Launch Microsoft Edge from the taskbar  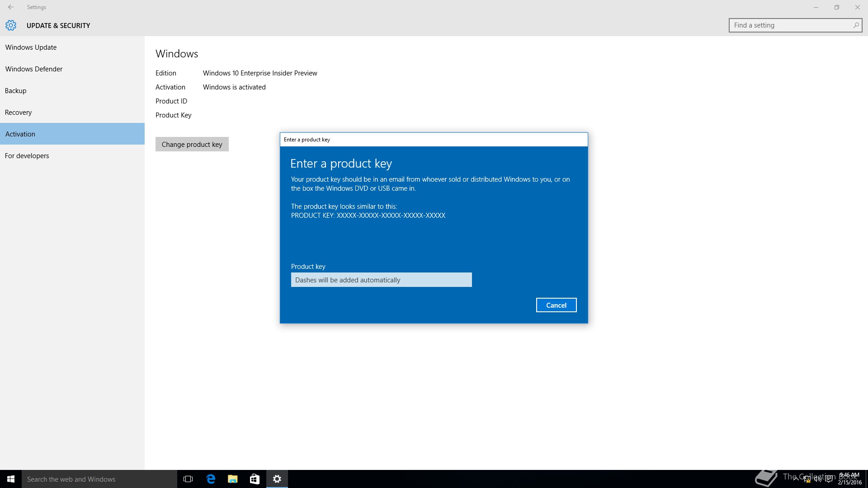(x=211, y=479)
